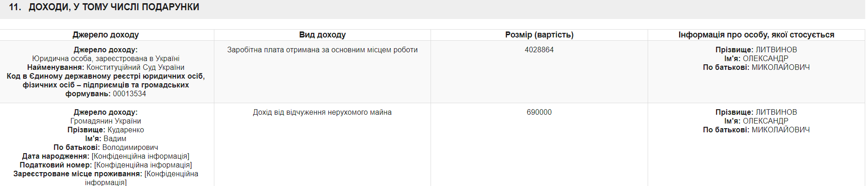Click the "Джерело доходу" column header
The image size is (868, 186).
coord(106,35)
